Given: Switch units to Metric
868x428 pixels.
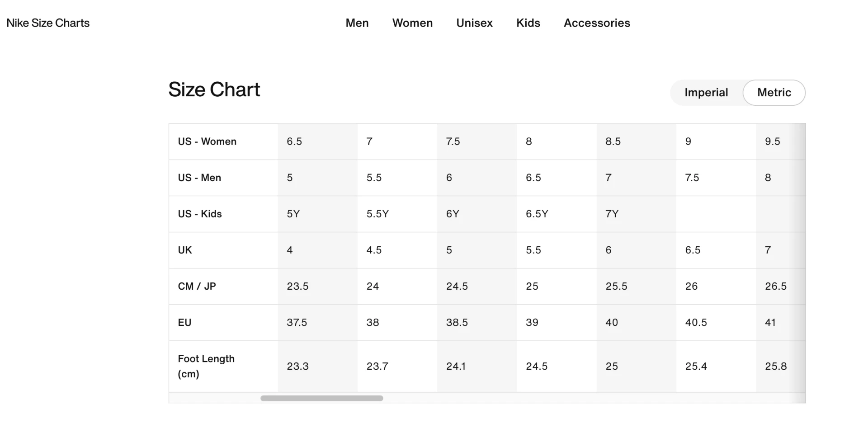Looking at the screenshot, I should (774, 93).
